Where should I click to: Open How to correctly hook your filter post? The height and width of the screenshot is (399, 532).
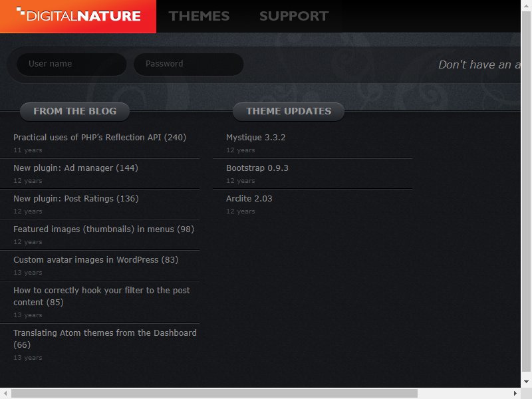(102, 296)
